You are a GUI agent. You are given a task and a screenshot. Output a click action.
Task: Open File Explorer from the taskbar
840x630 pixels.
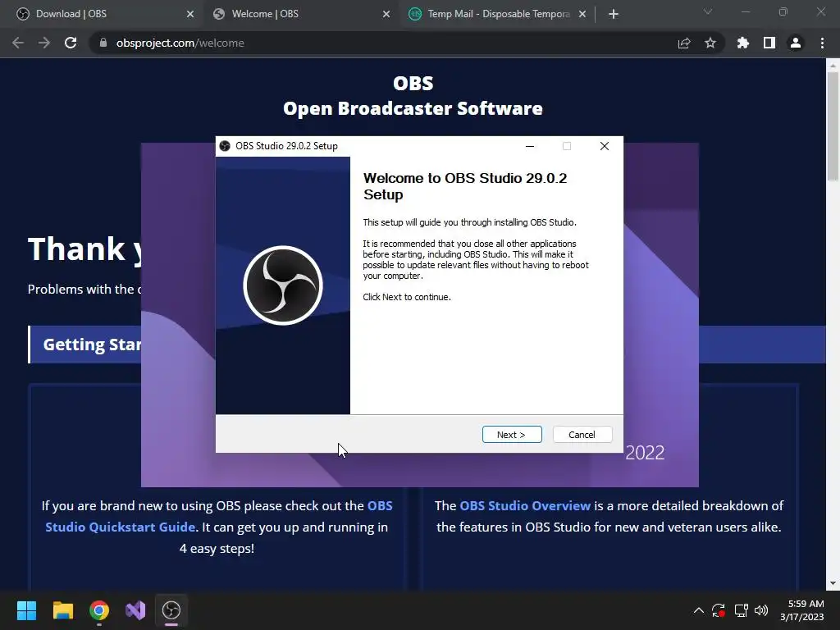(x=62, y=610)
